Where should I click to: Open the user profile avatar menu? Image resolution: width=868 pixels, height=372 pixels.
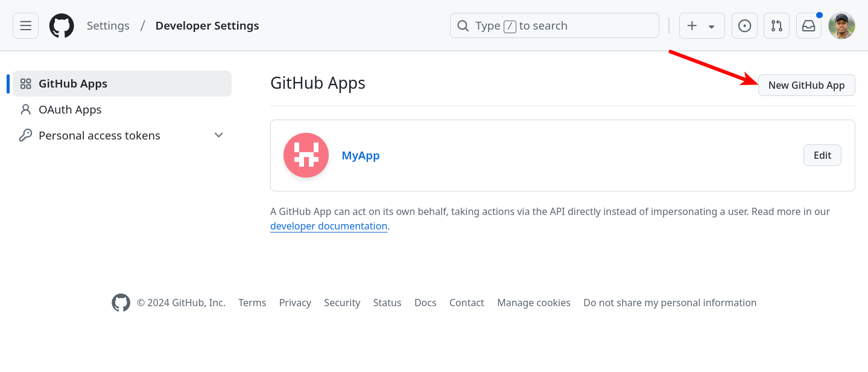click(841, 26)
